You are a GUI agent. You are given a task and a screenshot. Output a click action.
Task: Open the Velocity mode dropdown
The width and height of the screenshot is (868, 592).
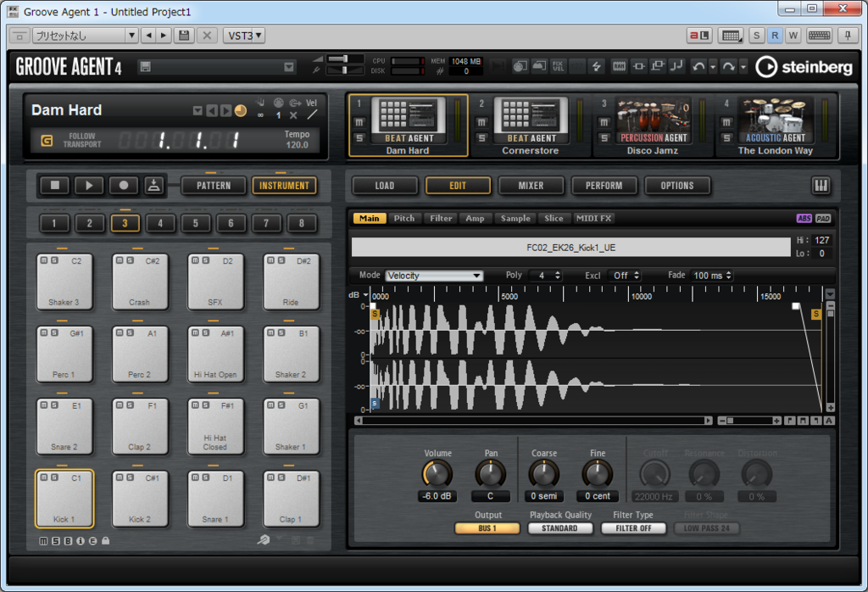[x=434, y=276]
